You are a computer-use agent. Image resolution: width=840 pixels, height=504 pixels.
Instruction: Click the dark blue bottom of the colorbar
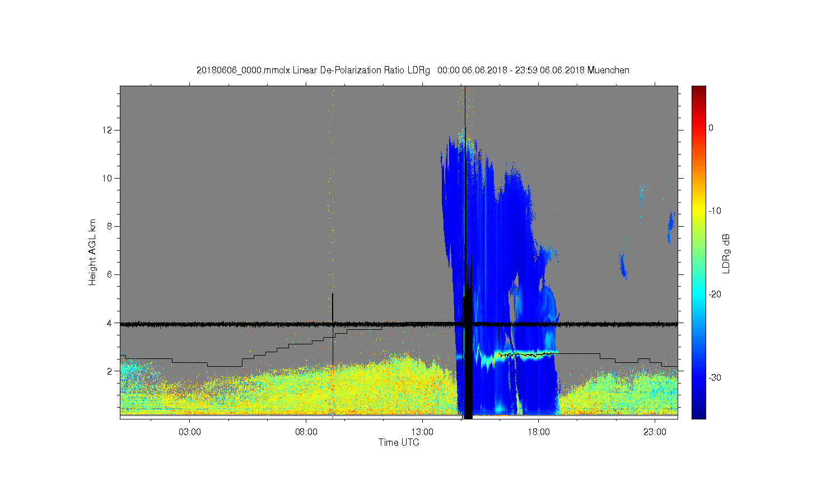click(699, 413)
